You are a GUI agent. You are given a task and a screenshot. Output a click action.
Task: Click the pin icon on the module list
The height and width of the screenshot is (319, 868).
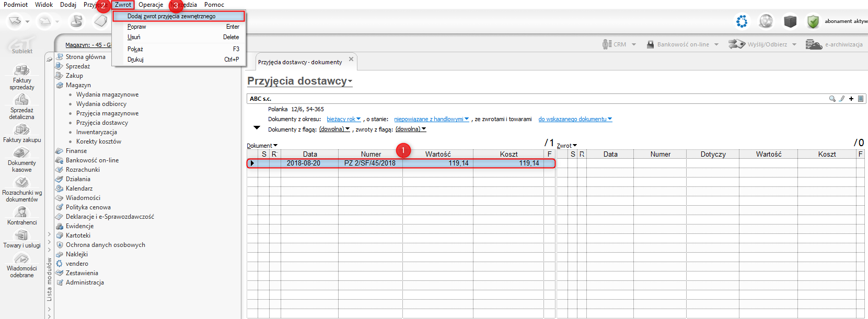coord(50,59)
